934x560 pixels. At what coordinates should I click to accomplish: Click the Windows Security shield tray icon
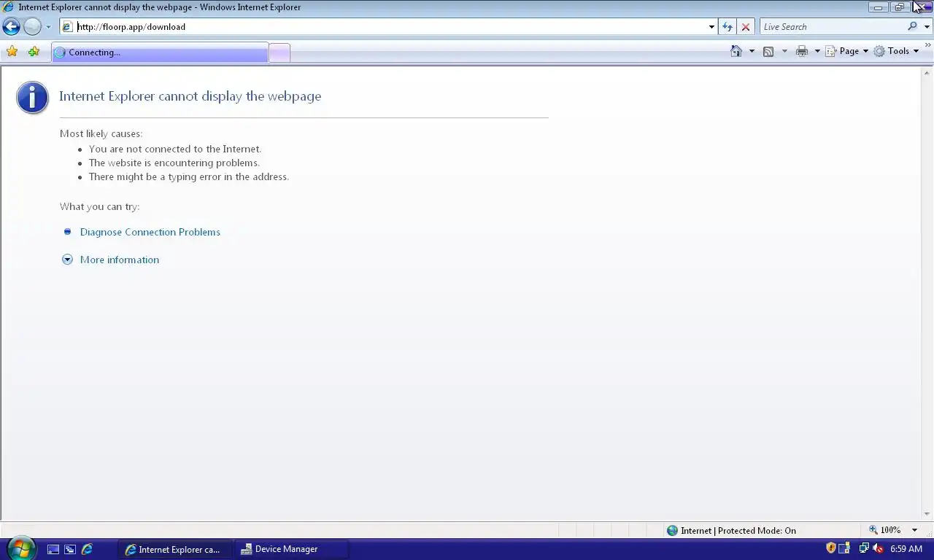pos(830,548)
